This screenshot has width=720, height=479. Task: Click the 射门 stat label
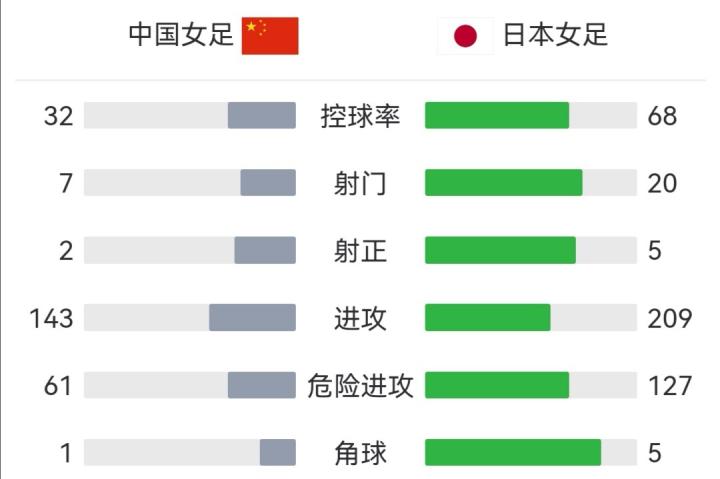point(360,183)
